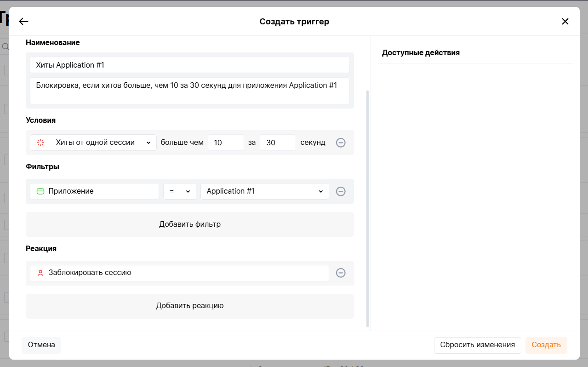Click Добавить реакцию button
Image resolution: width=588 pixels, height=367 pixels.
click(190, 306)
